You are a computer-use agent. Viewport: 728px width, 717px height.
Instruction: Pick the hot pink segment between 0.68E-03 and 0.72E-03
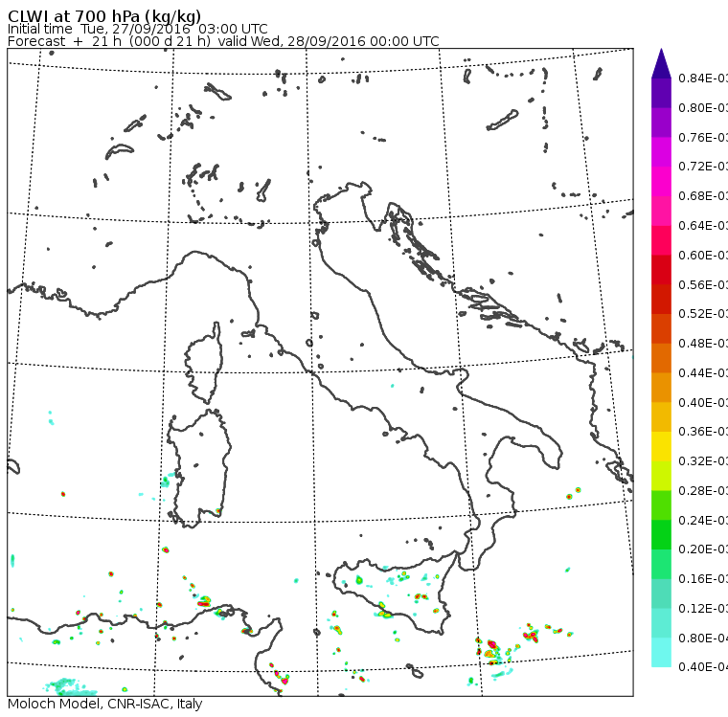pyautogui.click(x=661, y=182)
